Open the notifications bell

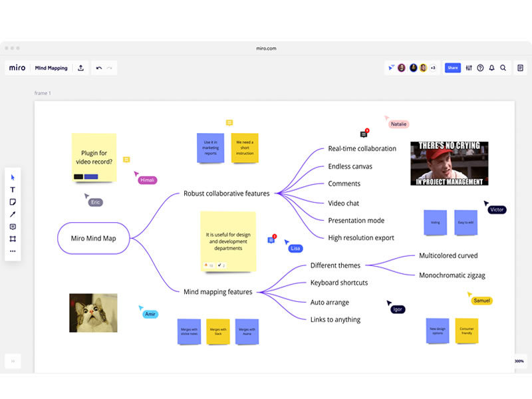pyautogui.click(x=491, y=68)
